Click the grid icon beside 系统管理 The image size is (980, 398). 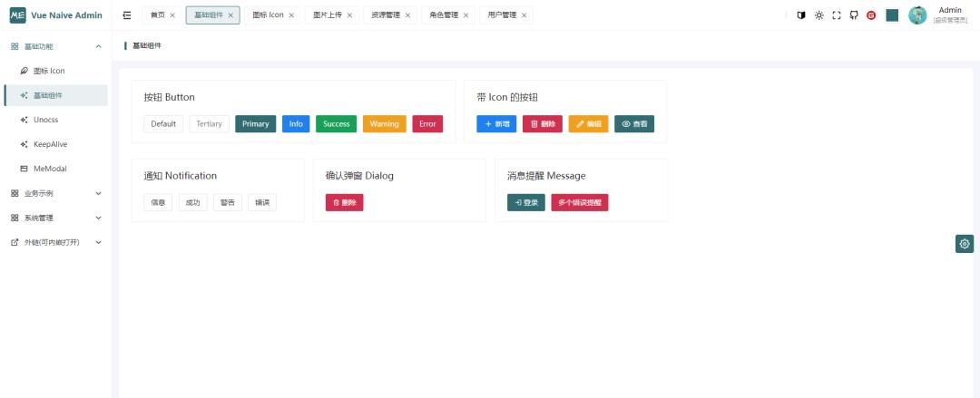click(15, 218)
